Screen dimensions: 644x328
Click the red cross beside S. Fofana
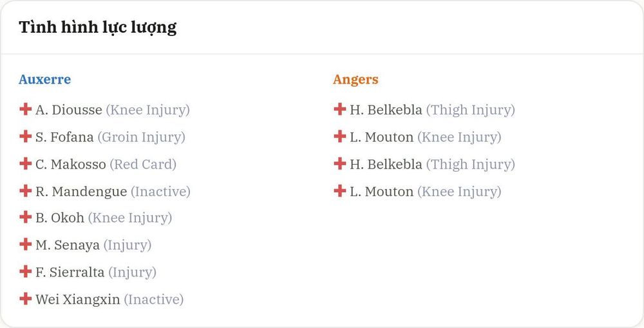pos(26,136)
